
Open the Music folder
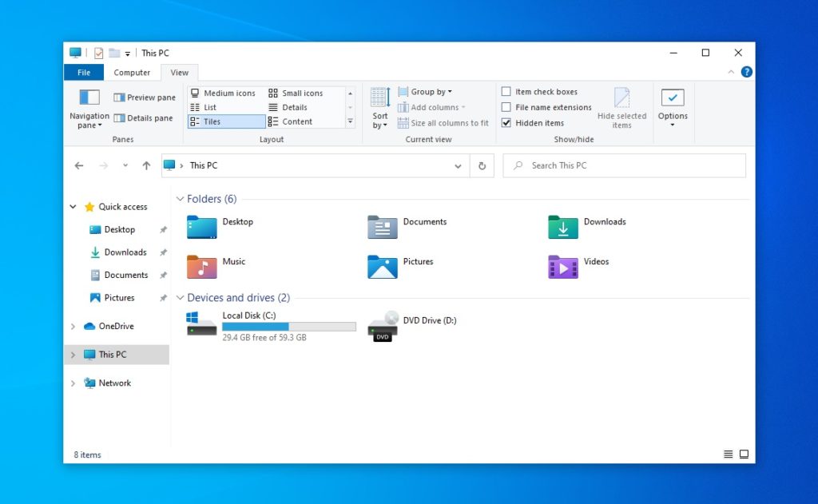[201, 267]
